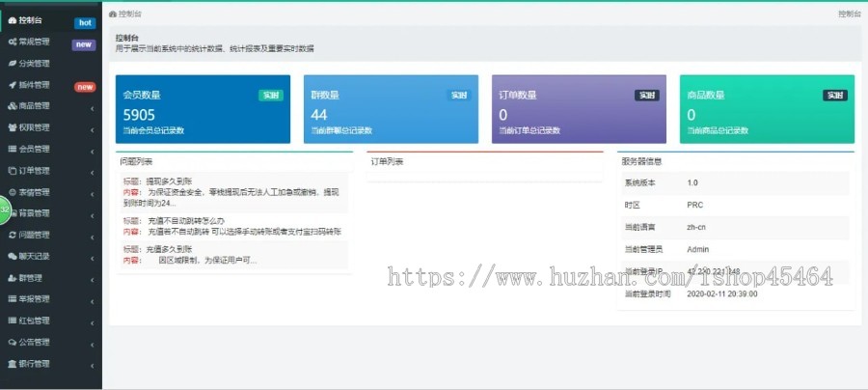Click the blue hot badge beside 控制台

coord(85,23)
